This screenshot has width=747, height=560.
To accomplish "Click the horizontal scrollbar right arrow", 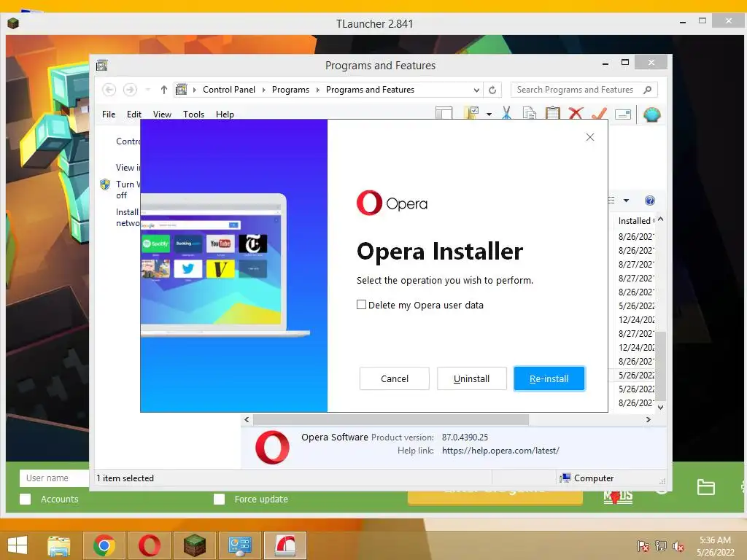I will coord(649,419).
